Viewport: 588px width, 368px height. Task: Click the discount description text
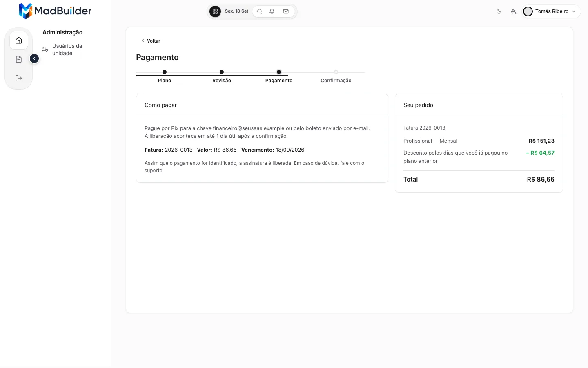coord(455,157)
